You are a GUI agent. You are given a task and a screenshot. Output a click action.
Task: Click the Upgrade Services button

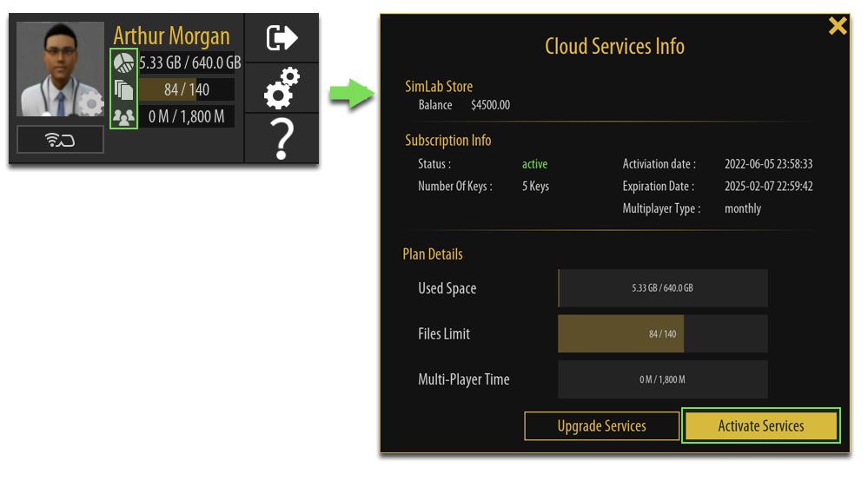tap(602, 425)
